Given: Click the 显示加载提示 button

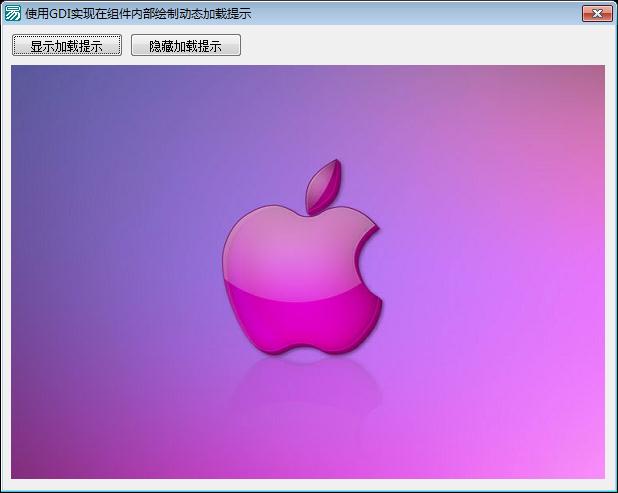Looking at the screenshot, I should point(67,45).
